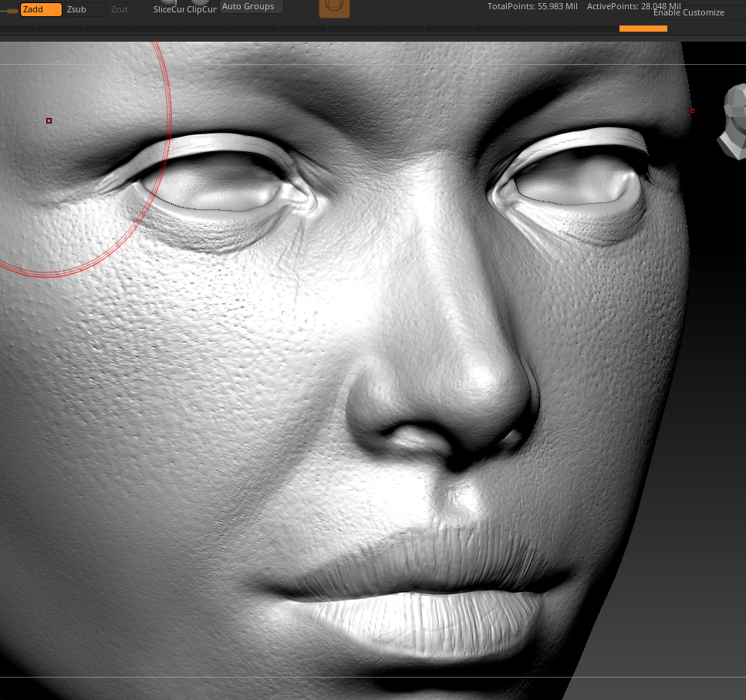Enable the Zadd sculpt mode

pyautogui.click(x=41, y=9)
